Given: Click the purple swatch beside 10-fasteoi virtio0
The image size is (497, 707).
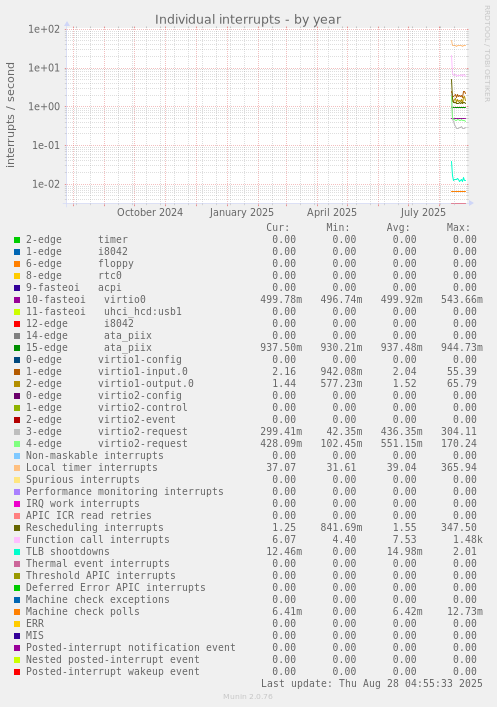Looking at the screenshot, I should (x=17, y=300).
